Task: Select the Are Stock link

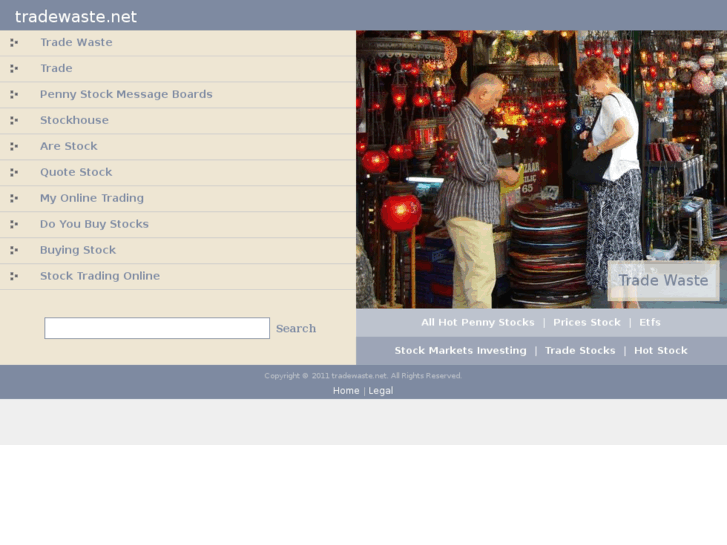Action: click(x=69, y=146)
